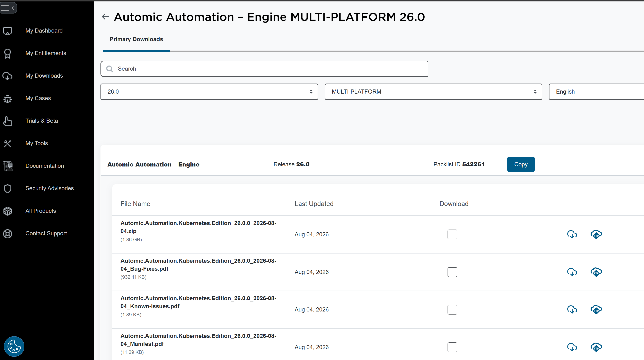The image size is (644, 360).
Task: Open My Cases in the sidebar
Action: click(x=38, y=98)
